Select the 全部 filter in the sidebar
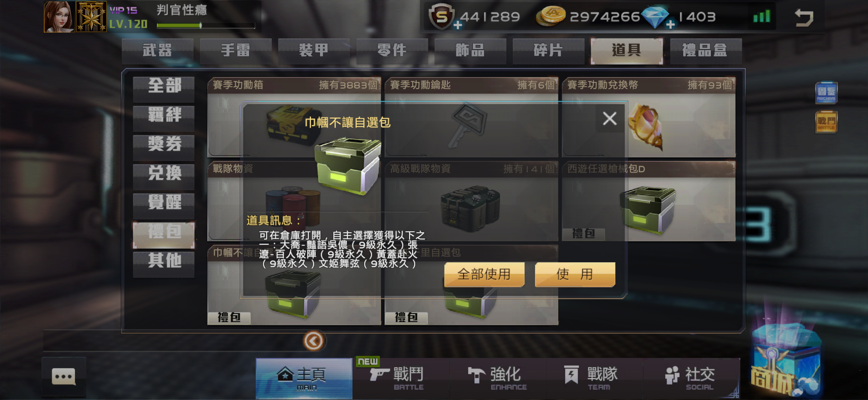This screenshot has width=868, height=400. pos(164,86)
